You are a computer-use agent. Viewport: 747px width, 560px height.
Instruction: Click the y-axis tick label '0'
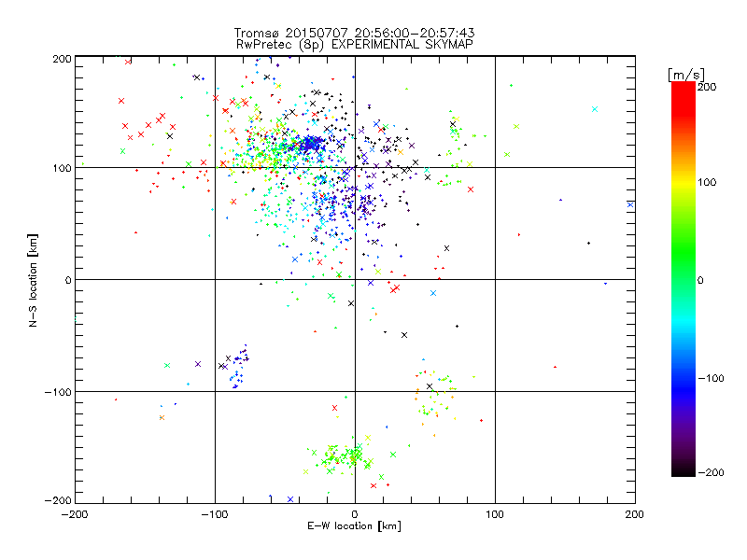coord(68,280)
